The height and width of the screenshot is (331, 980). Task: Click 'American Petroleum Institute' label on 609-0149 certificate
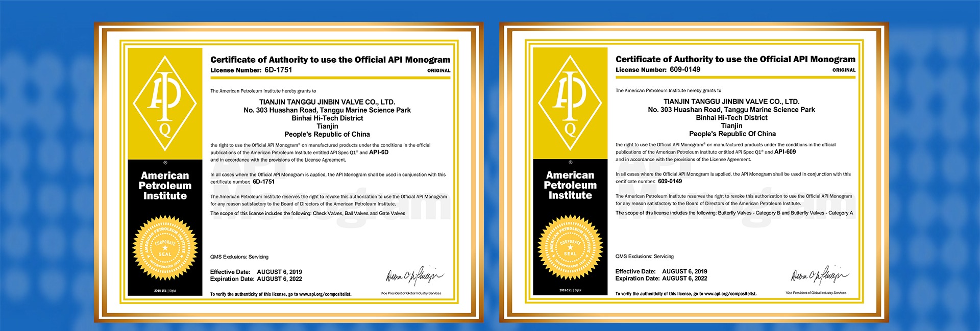point(570,185)
